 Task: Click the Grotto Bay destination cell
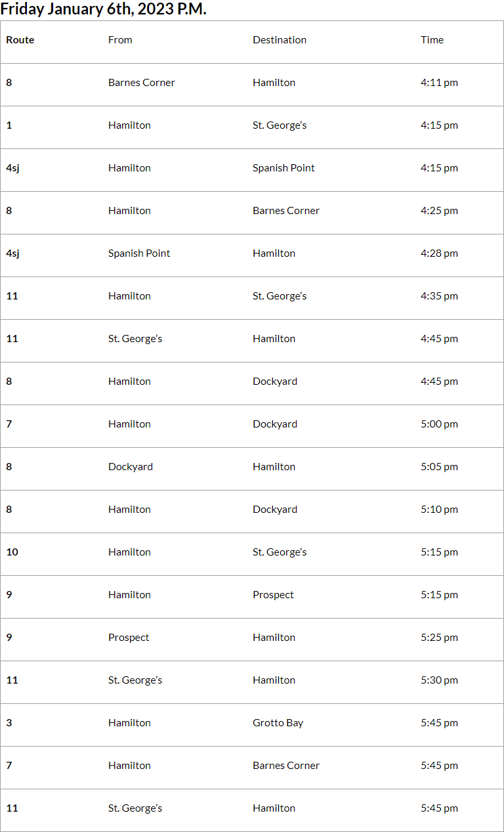(278, 723)
